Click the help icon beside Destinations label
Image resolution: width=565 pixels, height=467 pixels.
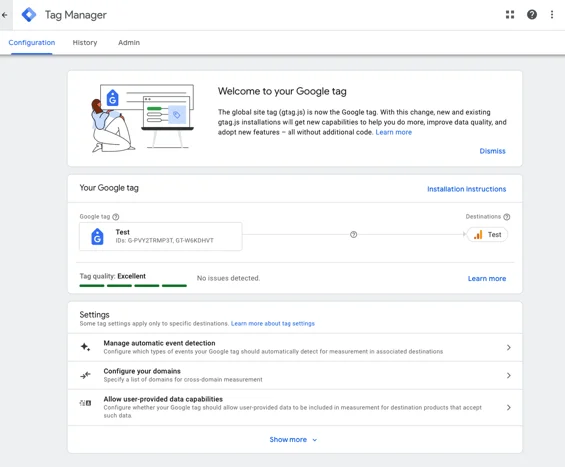[507, 217]
